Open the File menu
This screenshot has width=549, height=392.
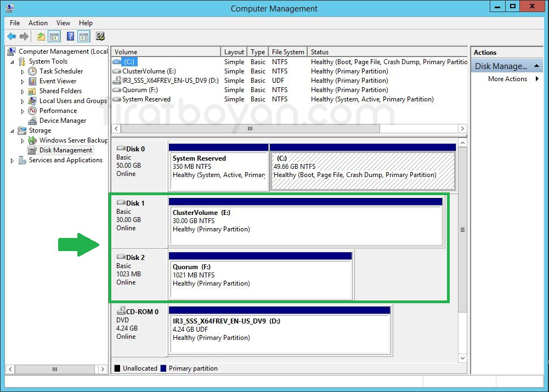[x=15, y=22]
